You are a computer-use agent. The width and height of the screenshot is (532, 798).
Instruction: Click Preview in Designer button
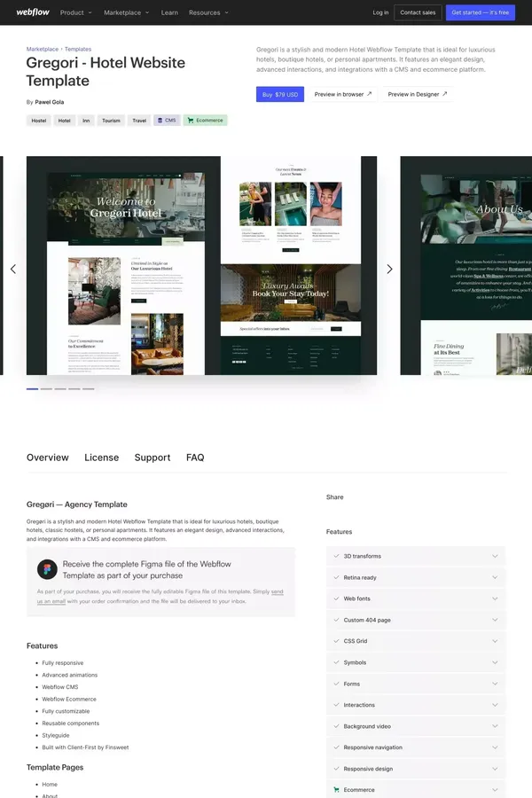tap(418, 94)
